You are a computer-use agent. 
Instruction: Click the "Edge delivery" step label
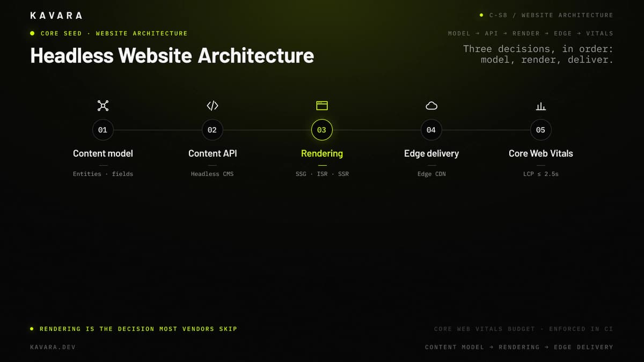tap(431, 153)
